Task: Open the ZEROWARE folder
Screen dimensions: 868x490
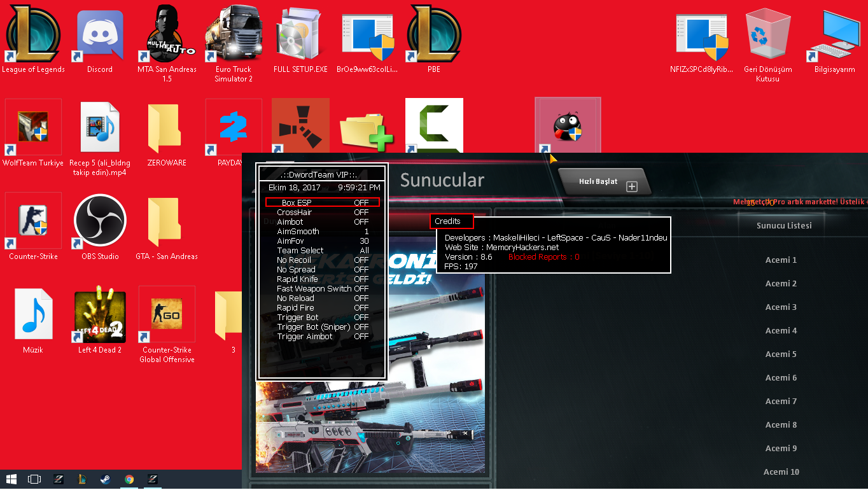Action: [x=167, y=133]
